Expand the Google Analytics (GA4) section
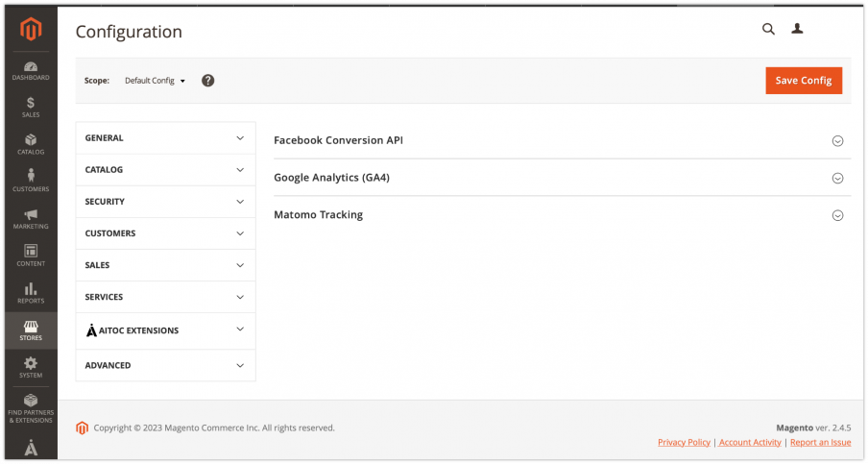This screenshot has height=464, width=868. 562,178
